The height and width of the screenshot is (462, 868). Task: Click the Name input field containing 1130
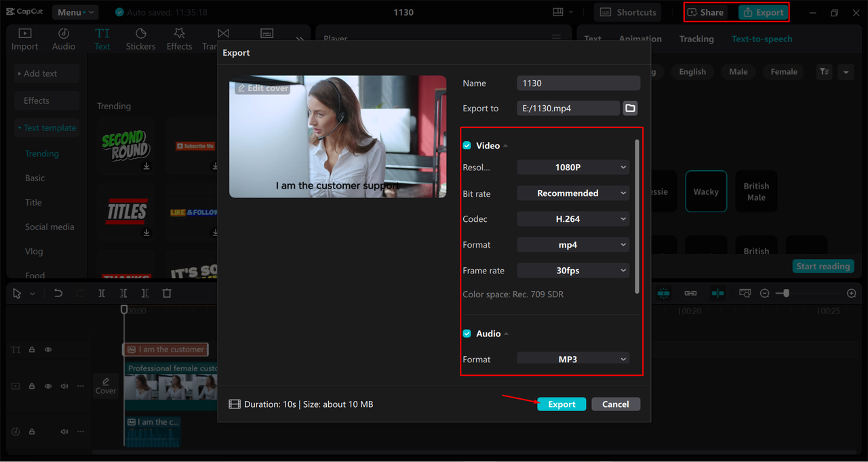tap(578, 83)
